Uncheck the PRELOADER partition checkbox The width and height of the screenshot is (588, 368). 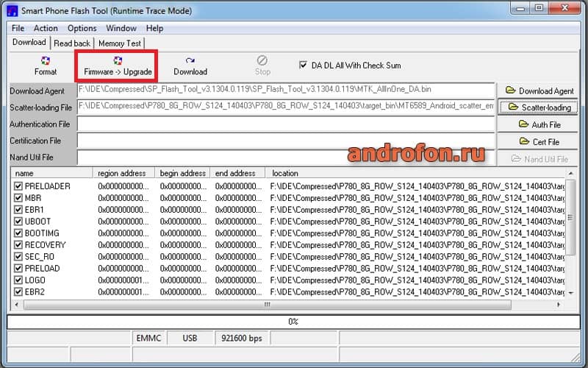point(18,186)
